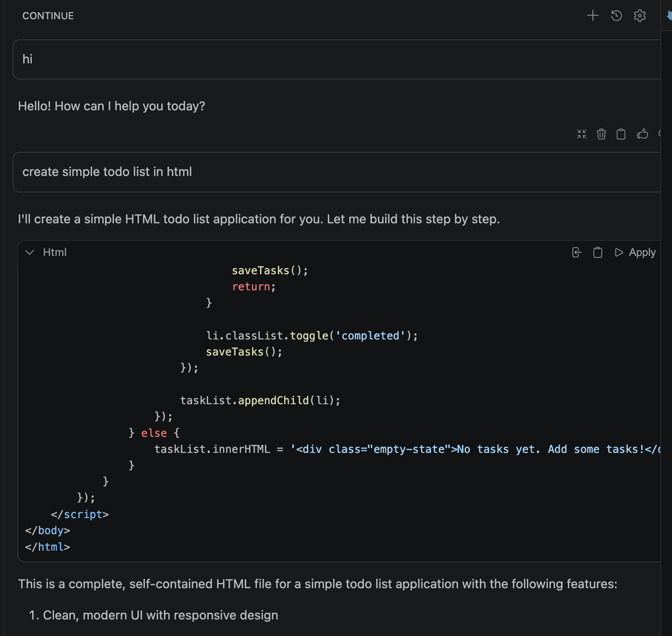Delete the greeting message with trash icon
Image resolution: width=672 pixels, height=636 pixels.
point(601,134)
